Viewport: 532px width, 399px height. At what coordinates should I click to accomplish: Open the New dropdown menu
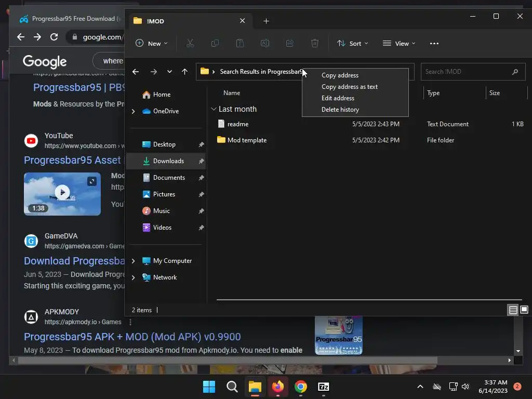[x=152, y=44]
